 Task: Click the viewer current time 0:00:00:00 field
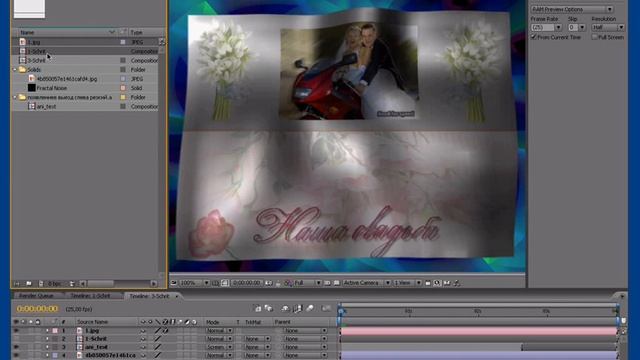point(247,283)
